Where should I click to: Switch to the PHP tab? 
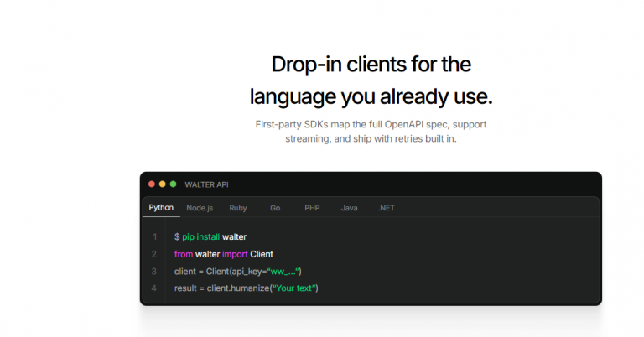[312, 208]
